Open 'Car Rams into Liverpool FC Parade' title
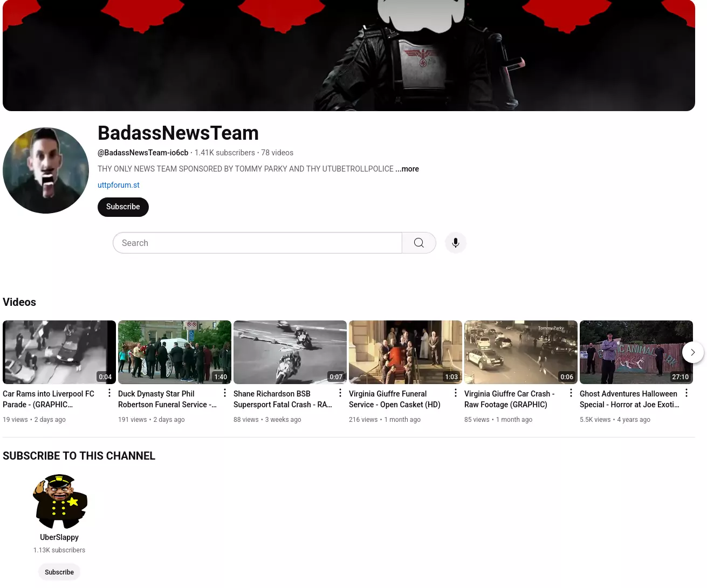The height and width of the screenshot is (588, 707). 49,399
